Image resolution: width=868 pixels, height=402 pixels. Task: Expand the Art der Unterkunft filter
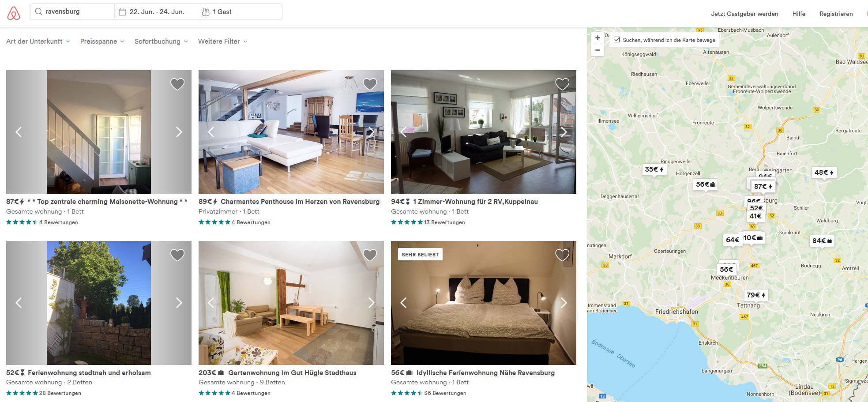[x=38, y=41]
